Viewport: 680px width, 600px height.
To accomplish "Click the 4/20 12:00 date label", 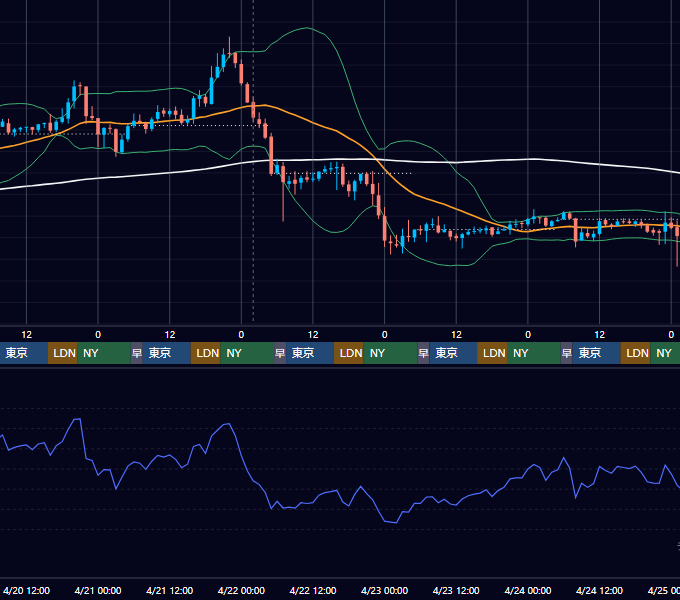I will point(26,590).
